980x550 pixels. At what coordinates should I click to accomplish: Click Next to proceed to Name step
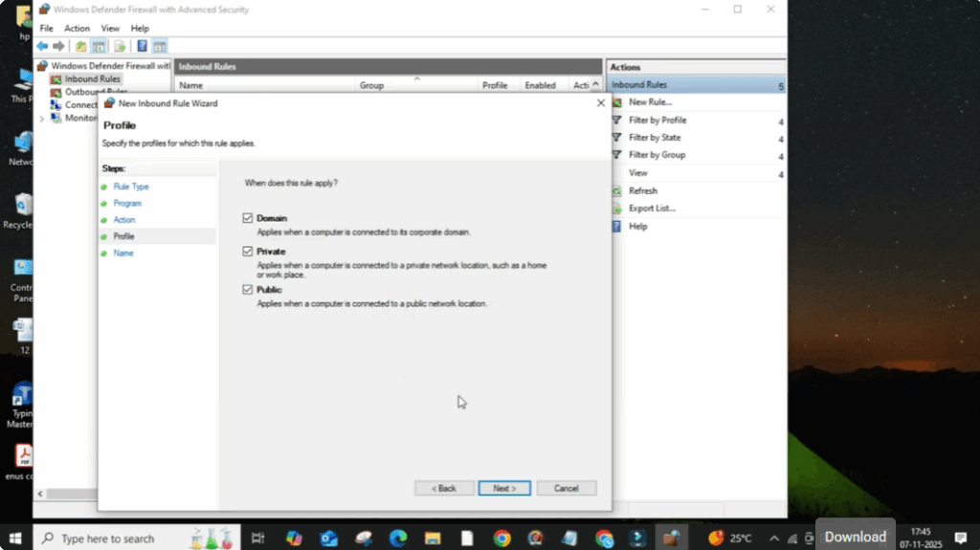tap(503, 488)
